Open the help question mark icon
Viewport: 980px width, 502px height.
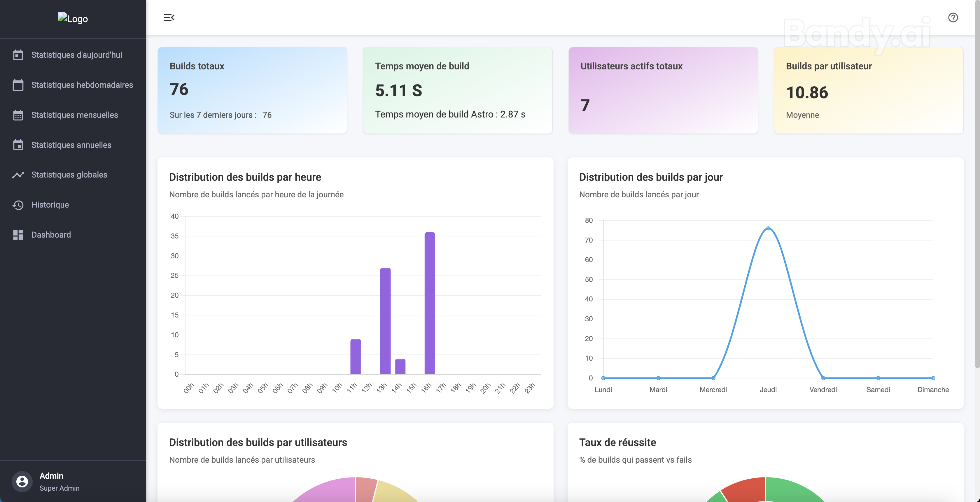pos(953,17)
